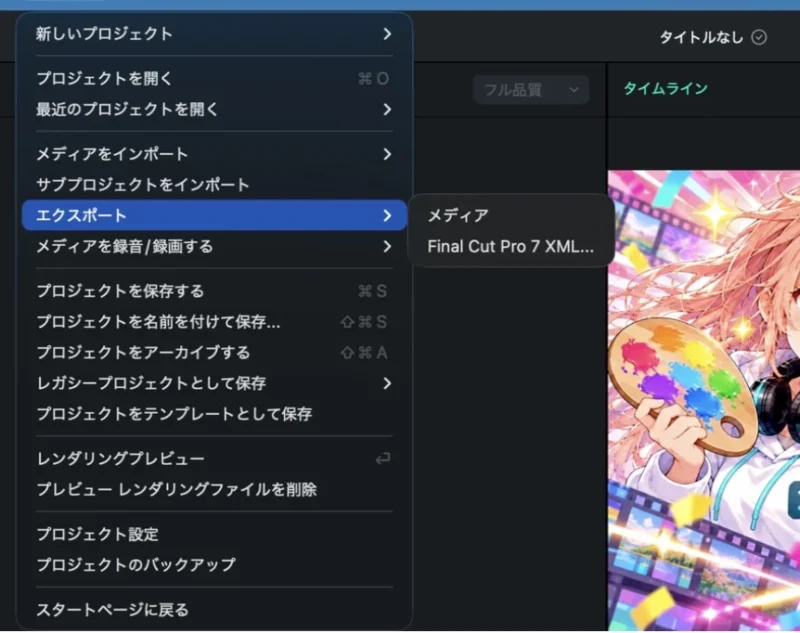This screenshot has height=633, width=800.
Task: Open メディアをインポート submenu
Action: click(214, 154)
